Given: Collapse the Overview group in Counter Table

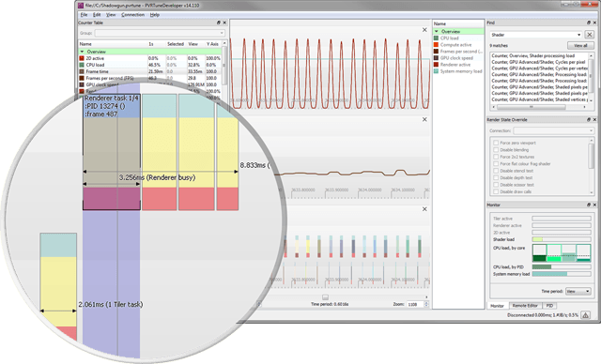Looking at the screenshot, I should click(x=82, y=52).
